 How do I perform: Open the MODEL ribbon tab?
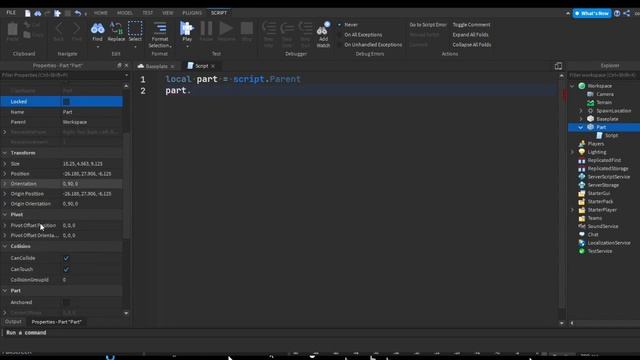124,13
